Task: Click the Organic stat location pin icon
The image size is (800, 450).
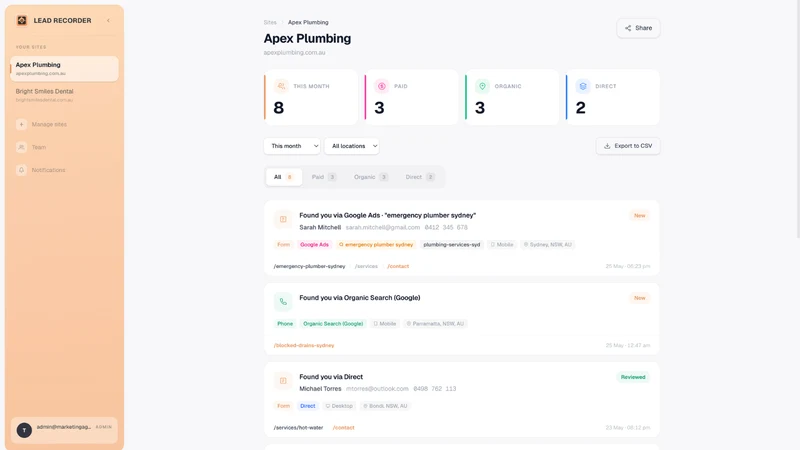Action: [482, 86]
